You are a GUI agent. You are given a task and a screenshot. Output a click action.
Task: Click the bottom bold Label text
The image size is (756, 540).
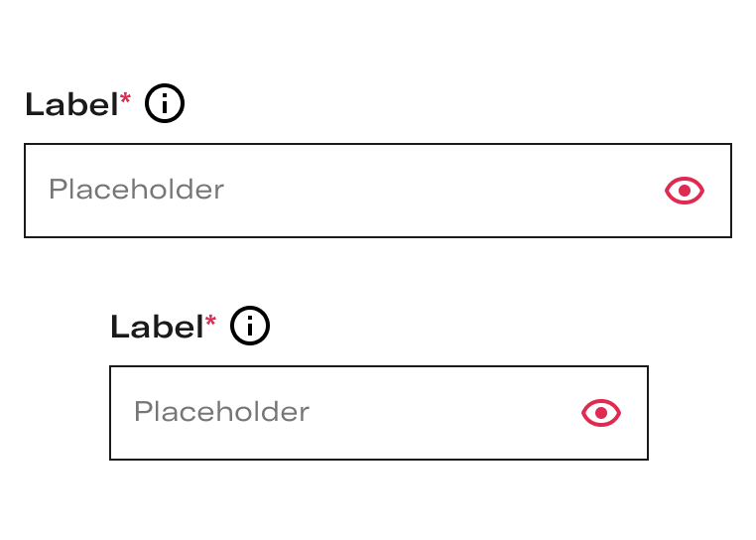coord(157,326)
